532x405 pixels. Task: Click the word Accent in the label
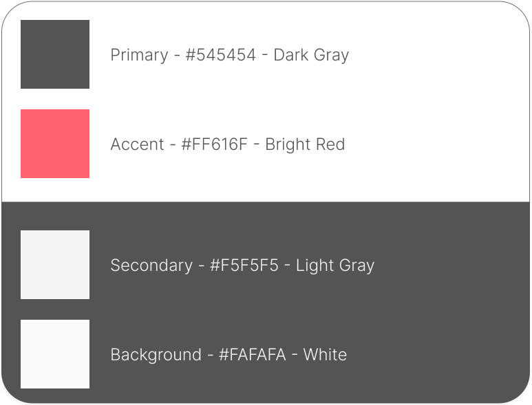tap(137, 144)
